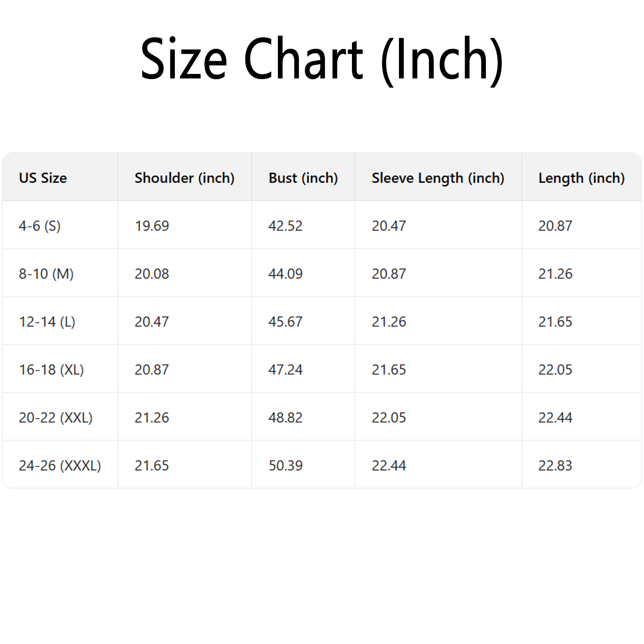
Task: Select the 22.83 length value
Action: pos(555,466)
